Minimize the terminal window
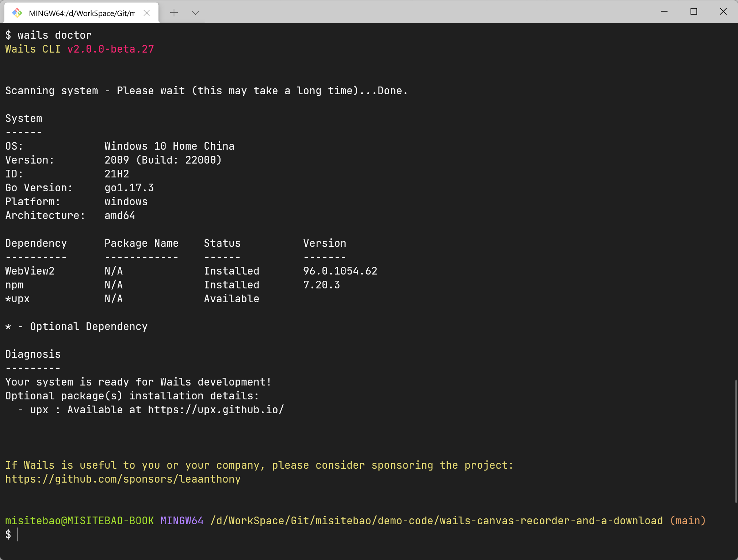The width and height of the screenshot is (738, 560). click(664, 11)
